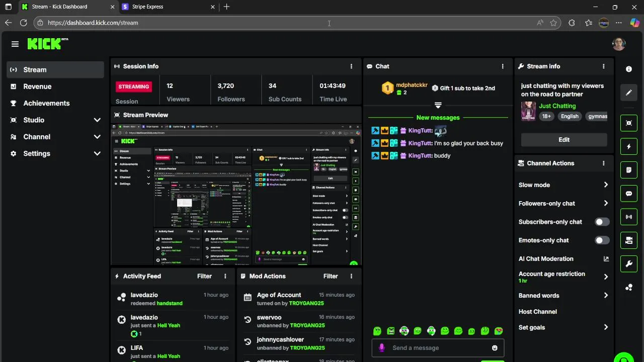
Task: Toggle the mod actions note widget icon
Action: (x=629, y=170)
